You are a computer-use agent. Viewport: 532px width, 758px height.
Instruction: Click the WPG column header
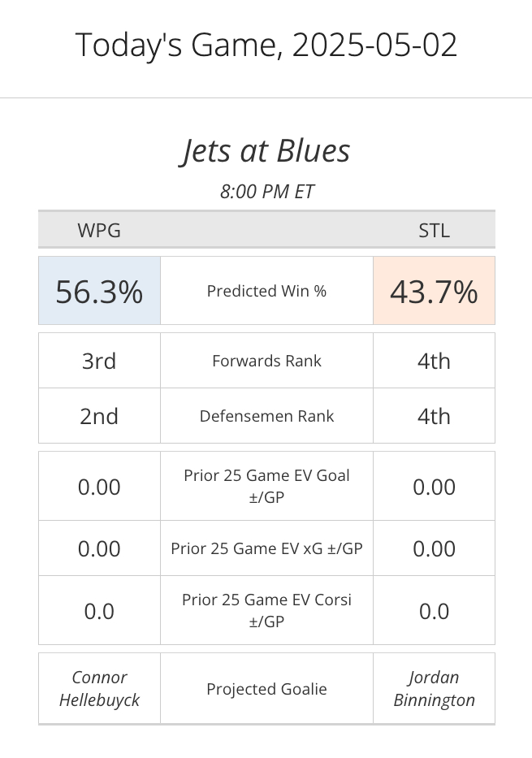point(99,230)
